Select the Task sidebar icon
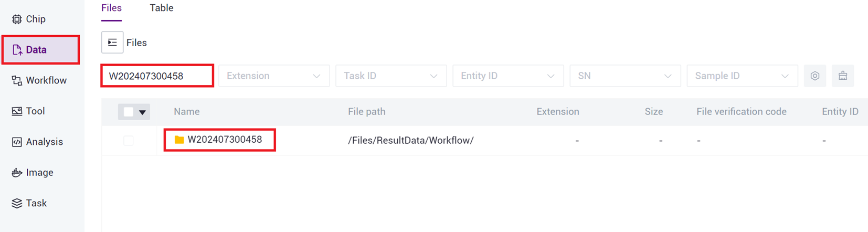Image resolution: width=868 pixels, height=232 pixels. tap(17, 203)
